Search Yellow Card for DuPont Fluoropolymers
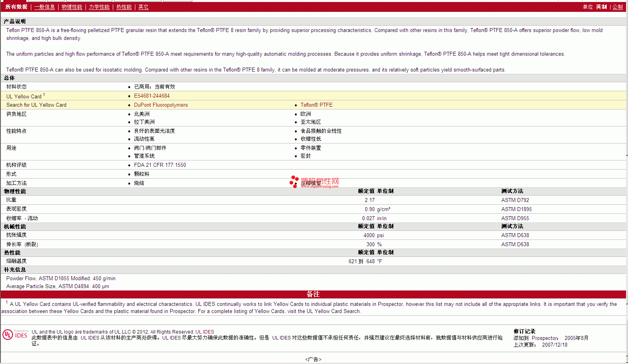This screenshot has width=628, height=364. point(161,105)
